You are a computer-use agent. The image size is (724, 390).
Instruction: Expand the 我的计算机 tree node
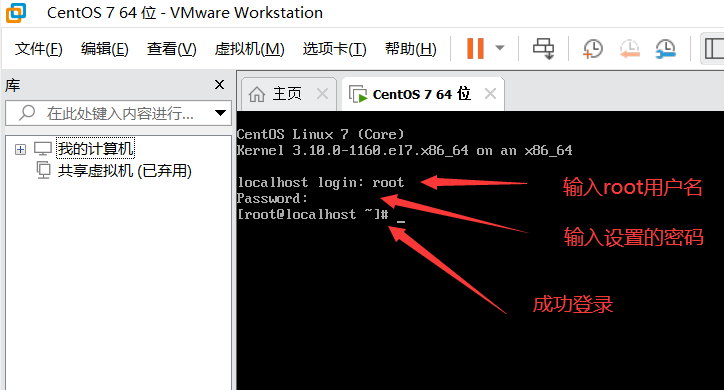[x=20, y=149]
